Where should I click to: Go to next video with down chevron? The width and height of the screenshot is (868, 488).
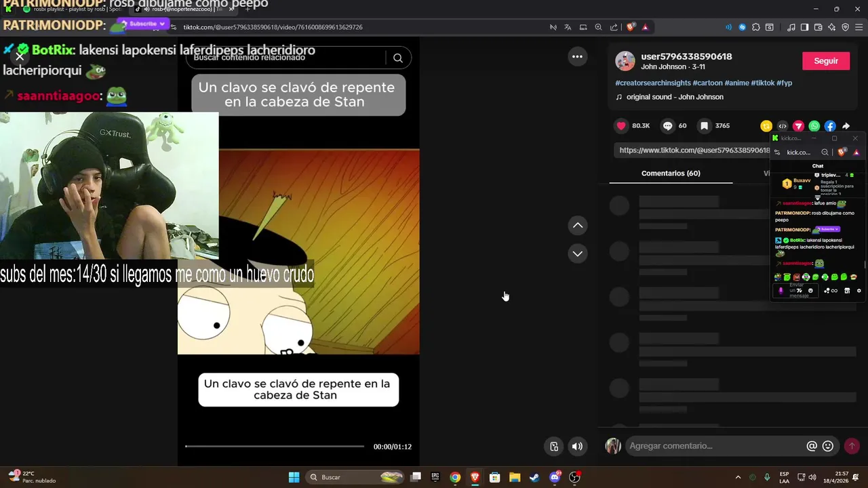coord(577,253)
